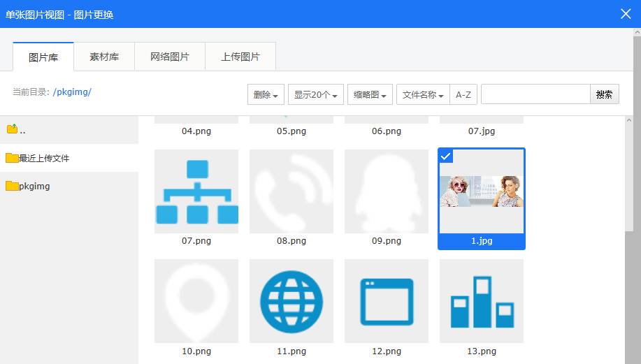Viewport: 641px width, 364px height.
Task: Select the 08.png phone icon thumbnail
Action: point(291,191)
